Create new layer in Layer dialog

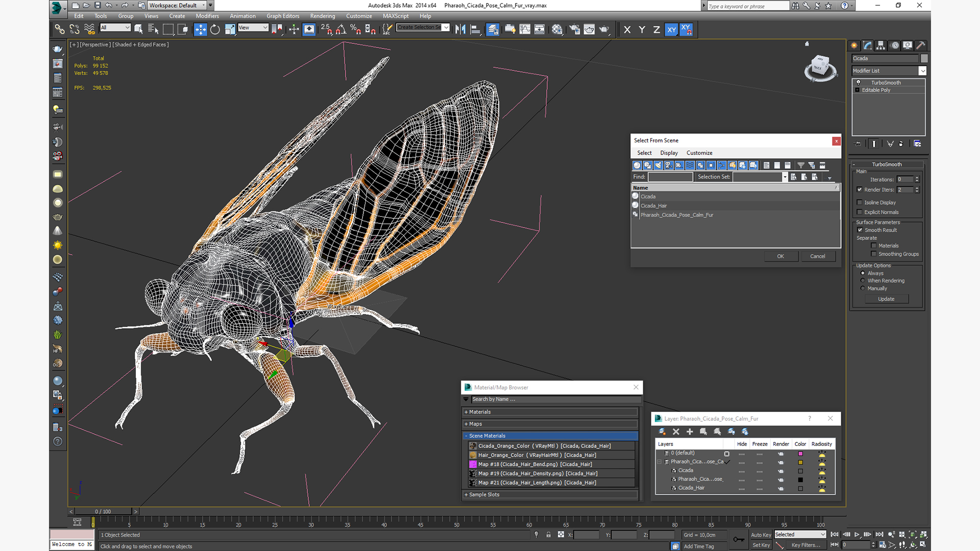[x=662, y=432]
